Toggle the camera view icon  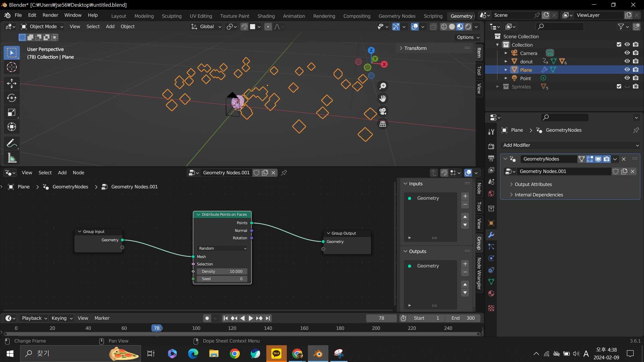coord(383,111)
